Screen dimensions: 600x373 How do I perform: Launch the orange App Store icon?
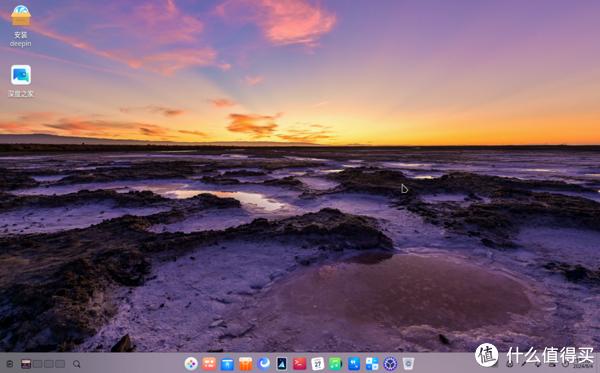tap(245, 363)
